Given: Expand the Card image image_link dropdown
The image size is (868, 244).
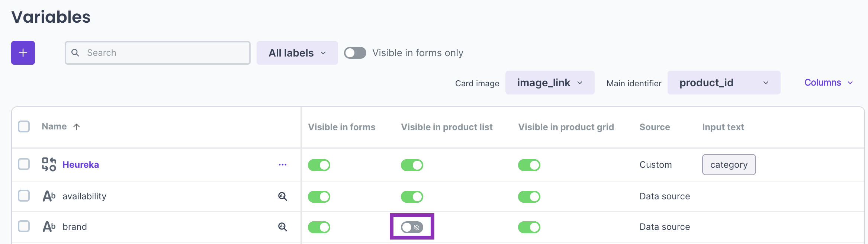Looking at the screenshot, I should [550, 83].
